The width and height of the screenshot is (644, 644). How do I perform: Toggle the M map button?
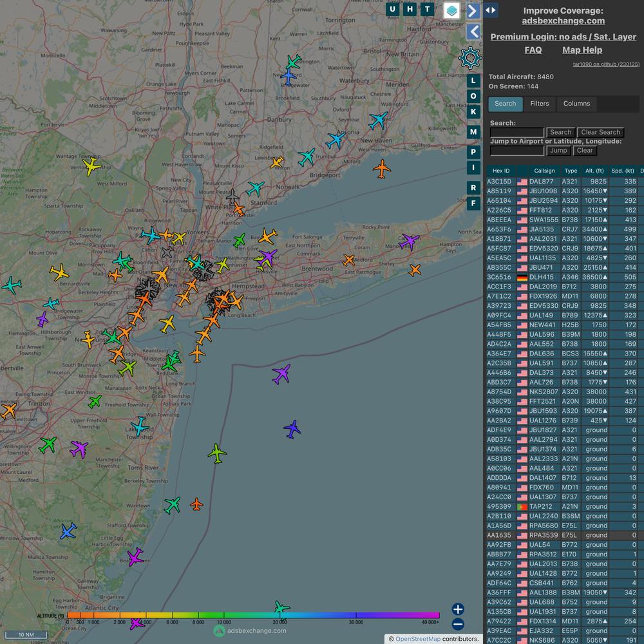(x=473, y=132)
